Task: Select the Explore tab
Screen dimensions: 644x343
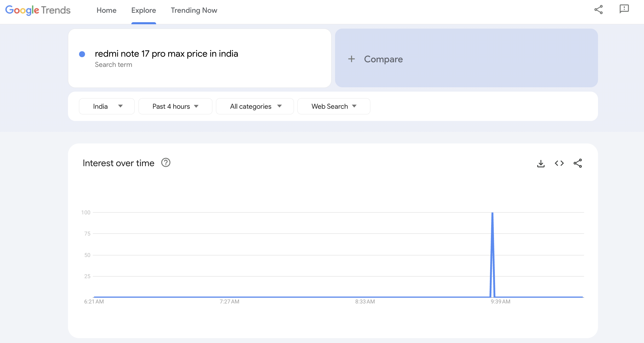Action: click(144, 10)
